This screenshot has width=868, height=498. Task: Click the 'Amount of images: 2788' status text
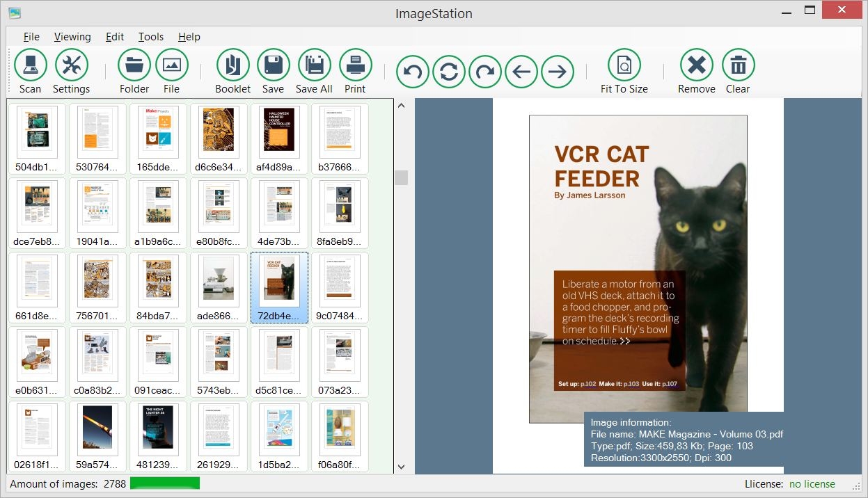(67, 484)
